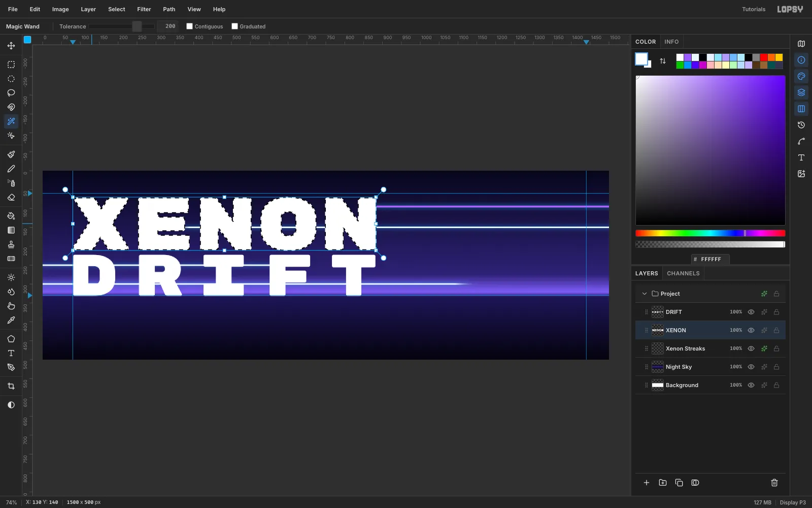Screen dimensions: 812x508
Task: Select the Paint Brush tool
Action: [x=11, y=154]
